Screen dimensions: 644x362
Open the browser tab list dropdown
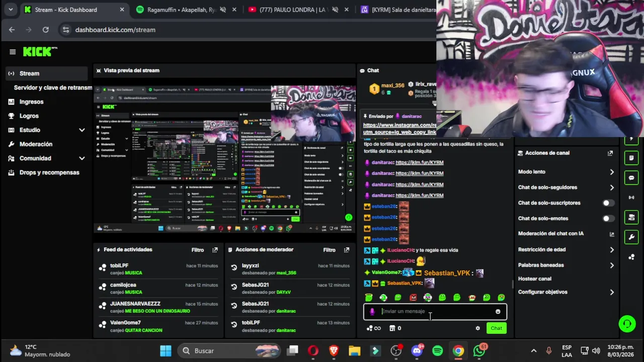(10, 10)
